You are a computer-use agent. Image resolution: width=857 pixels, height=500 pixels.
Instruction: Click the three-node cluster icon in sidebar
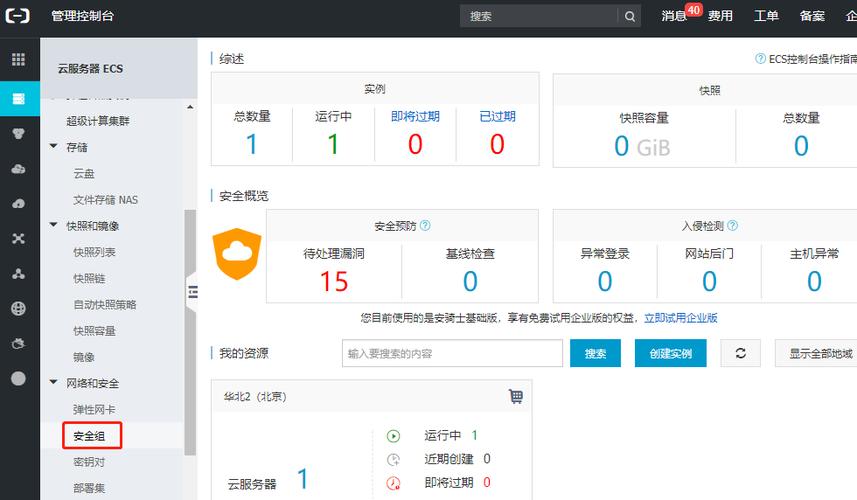(19, 274)
